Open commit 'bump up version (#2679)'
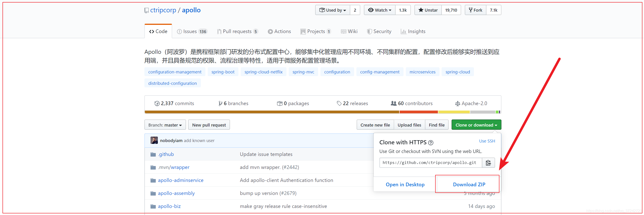 point(268,194)
